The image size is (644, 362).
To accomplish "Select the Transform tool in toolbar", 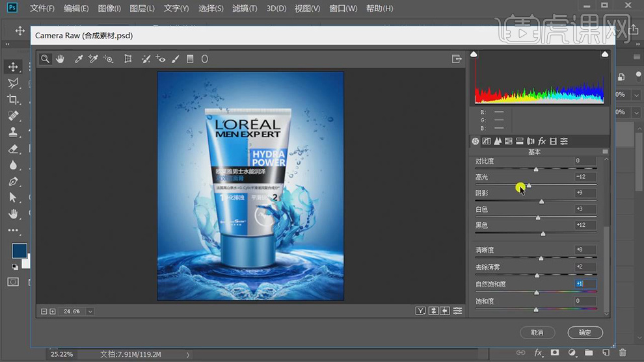I will [128, 59].
